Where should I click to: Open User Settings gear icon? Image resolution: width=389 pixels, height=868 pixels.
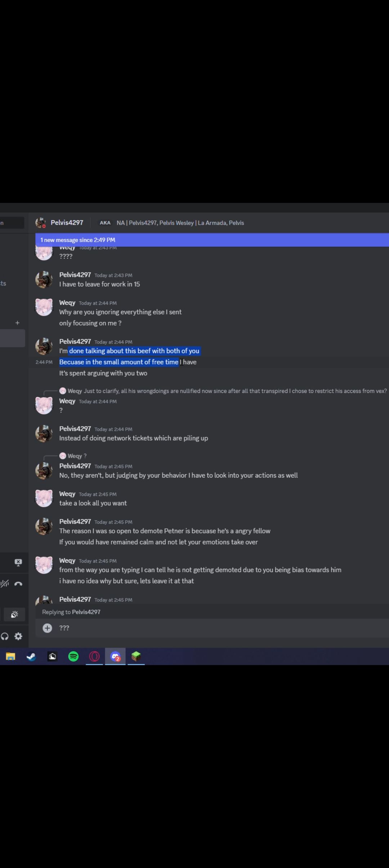pyautogui.click(x=18, y=636)
